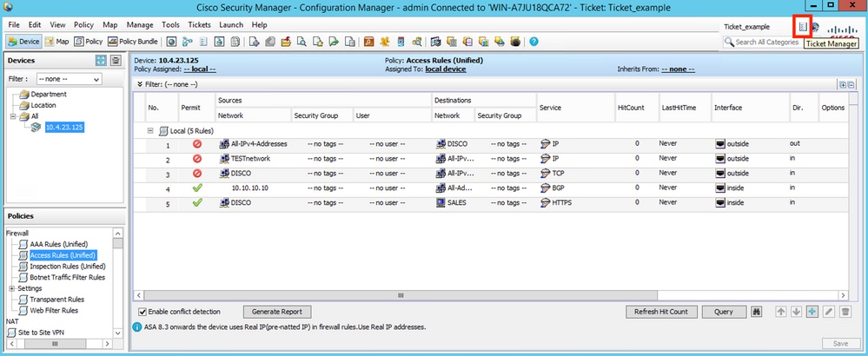Click TESTnetwork source in rule 2

click(x=250, y=159)
